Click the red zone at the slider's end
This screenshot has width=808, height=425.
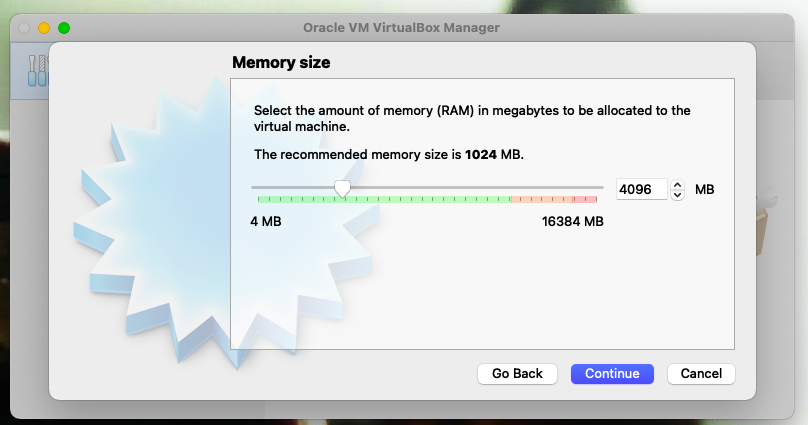587,200
